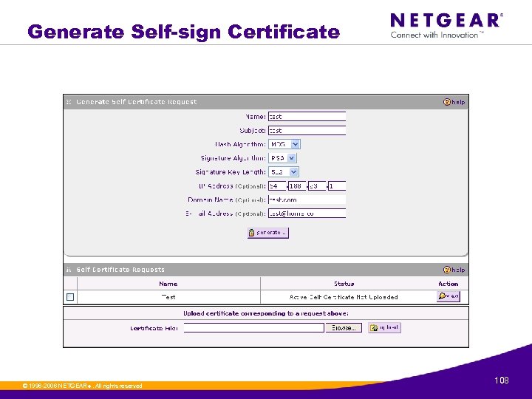Click the Certificate File path field
Image resolution: width=532 pixels, height=399 pixels.
253,328
